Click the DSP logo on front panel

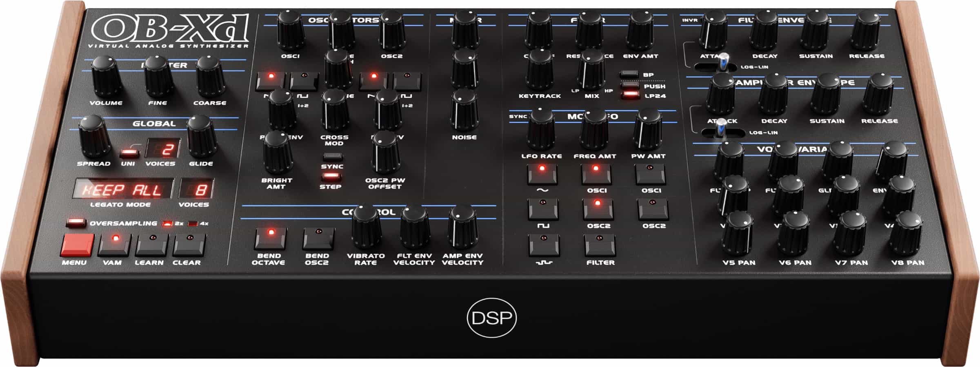(x=491, y=318)
